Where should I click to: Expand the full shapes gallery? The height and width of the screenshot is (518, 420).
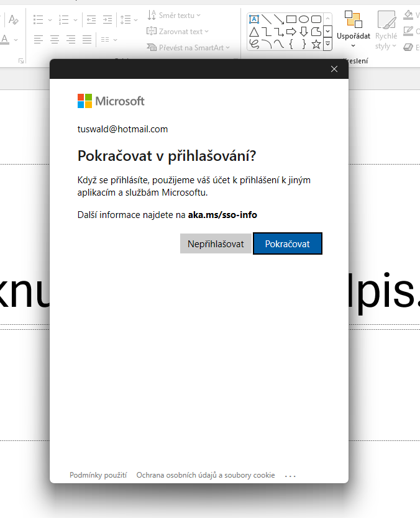pos(327,43)
